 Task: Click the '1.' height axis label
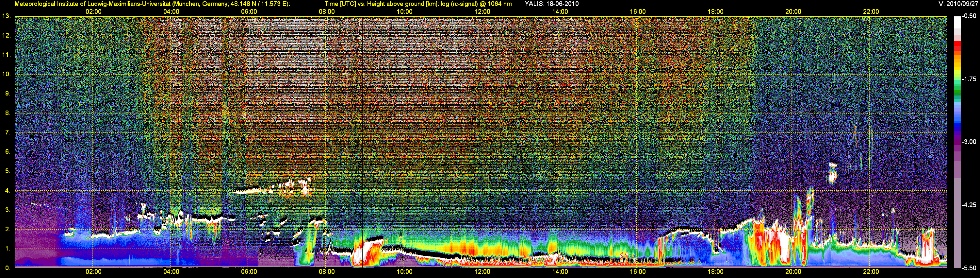tap(8, 249)
